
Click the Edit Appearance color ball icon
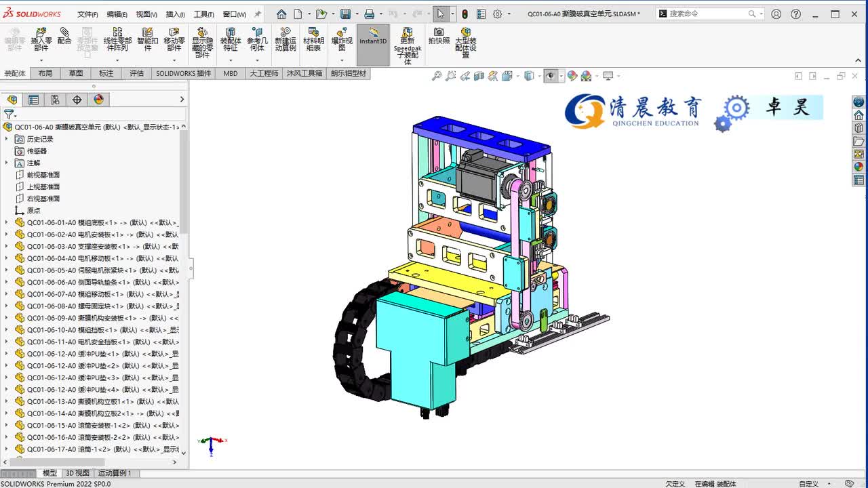pyautogui.click(x=572, y=76)
